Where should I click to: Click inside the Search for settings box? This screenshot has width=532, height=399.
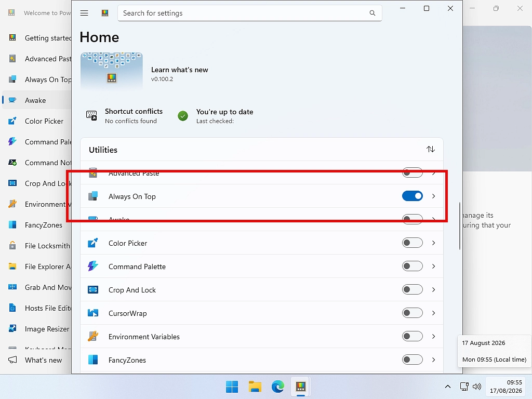[250, 13]
